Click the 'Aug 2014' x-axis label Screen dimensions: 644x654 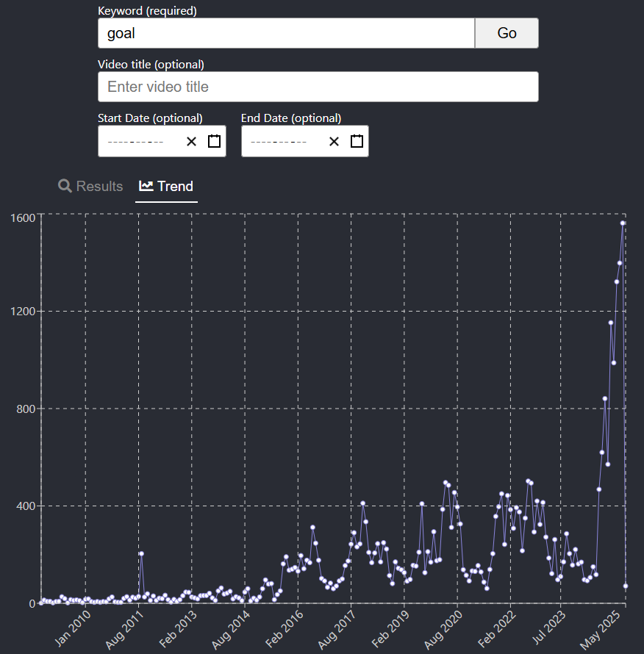231,630
